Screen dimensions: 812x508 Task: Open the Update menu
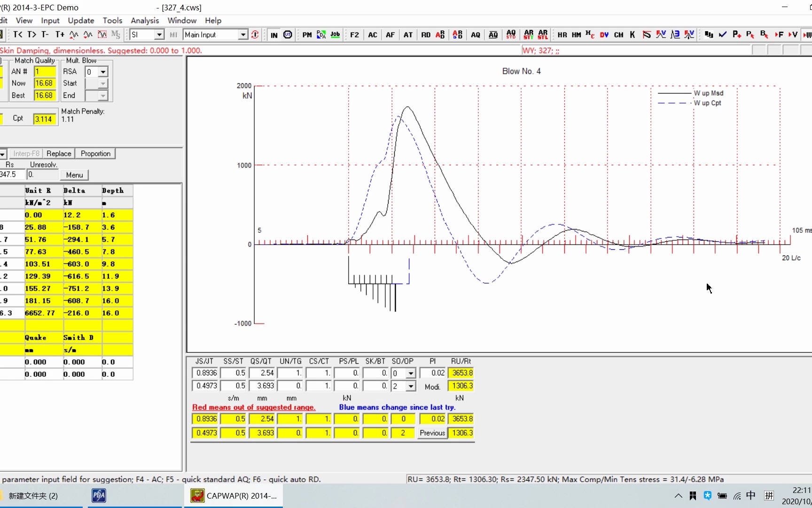click(81, 21)
